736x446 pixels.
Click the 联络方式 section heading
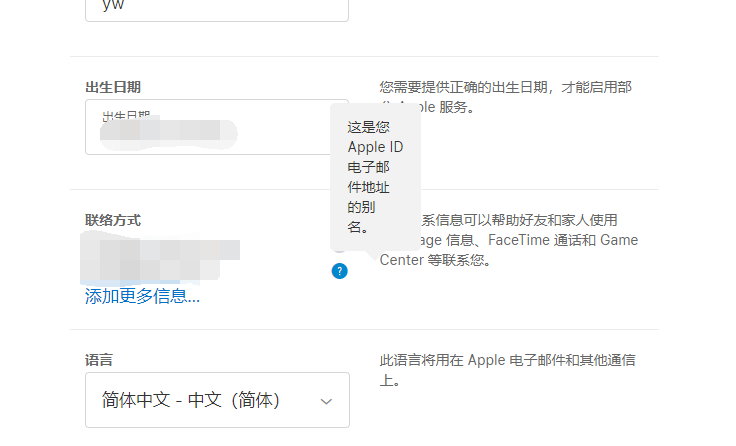(x=113, y=220)
